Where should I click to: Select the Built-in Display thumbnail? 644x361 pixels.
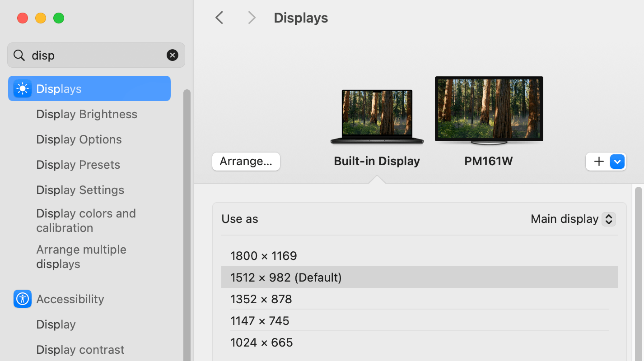[x=377, y=116]
